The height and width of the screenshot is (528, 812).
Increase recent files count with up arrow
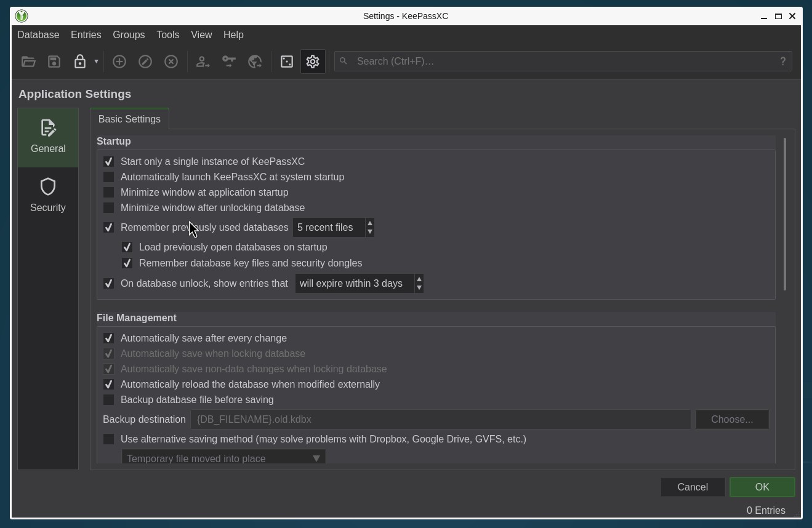tap(369, 223)
